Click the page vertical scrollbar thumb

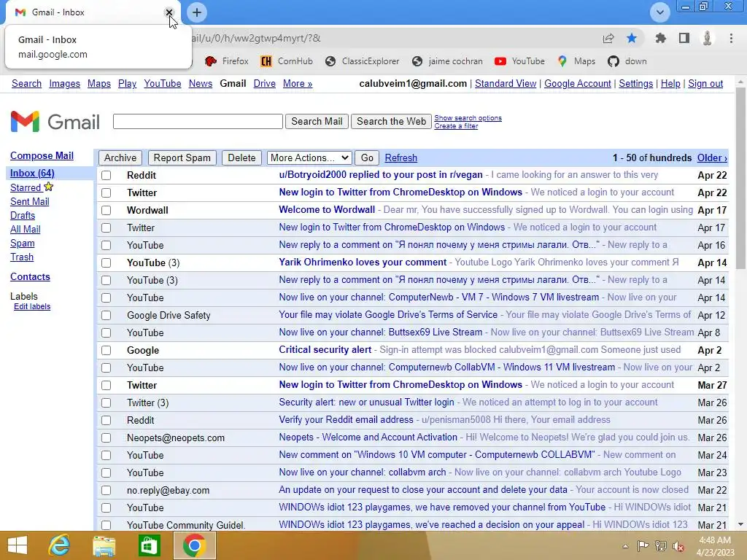[741, 179]
